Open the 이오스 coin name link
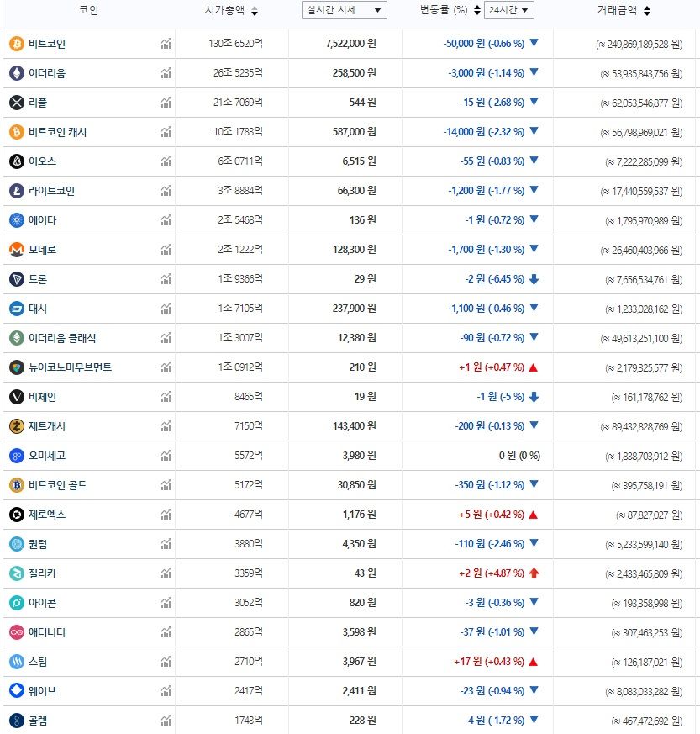700x734 pixels. click(42, 161)
